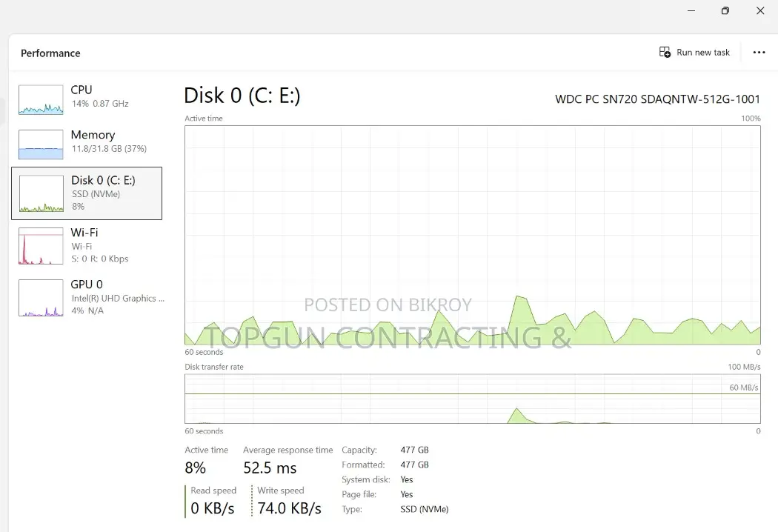Click the 74.0 KB/s Write speed value
Screen dimensions: 778x532
(289, 508)
